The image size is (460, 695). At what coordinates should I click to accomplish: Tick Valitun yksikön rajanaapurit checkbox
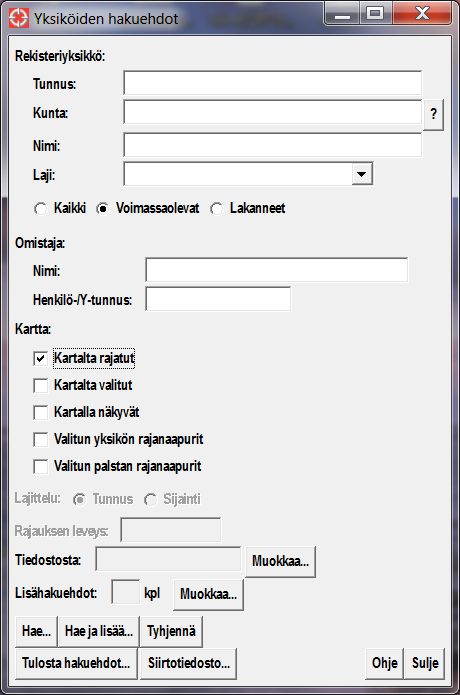[40, 440]
